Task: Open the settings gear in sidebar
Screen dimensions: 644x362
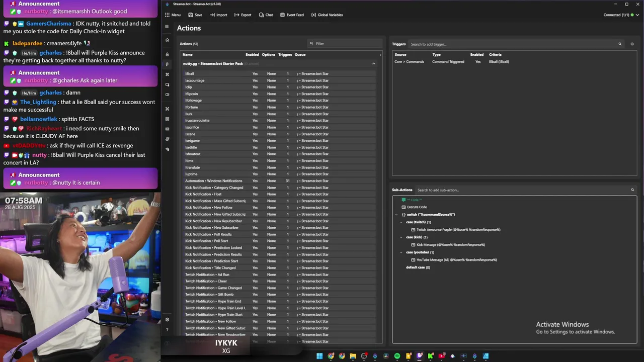Action: click(x=167, y=319)
